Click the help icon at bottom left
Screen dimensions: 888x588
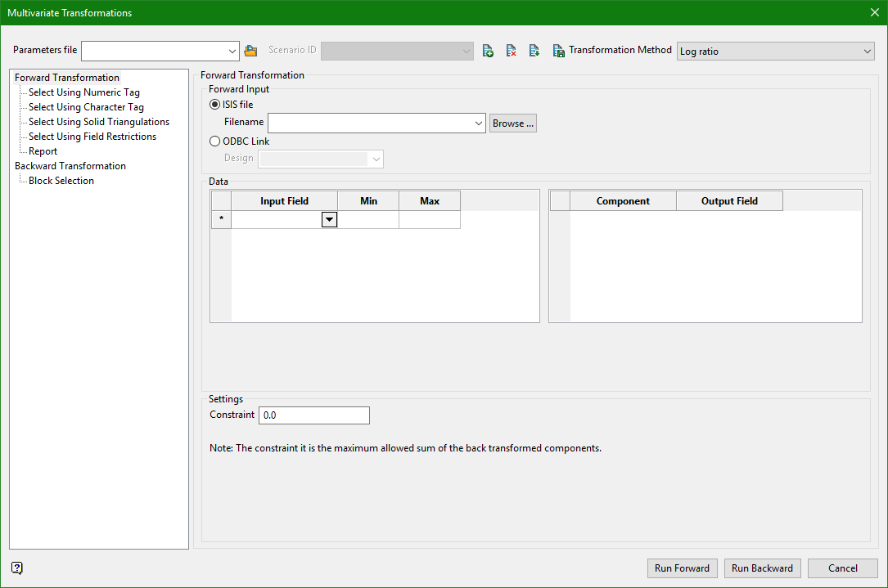point(17,568)
